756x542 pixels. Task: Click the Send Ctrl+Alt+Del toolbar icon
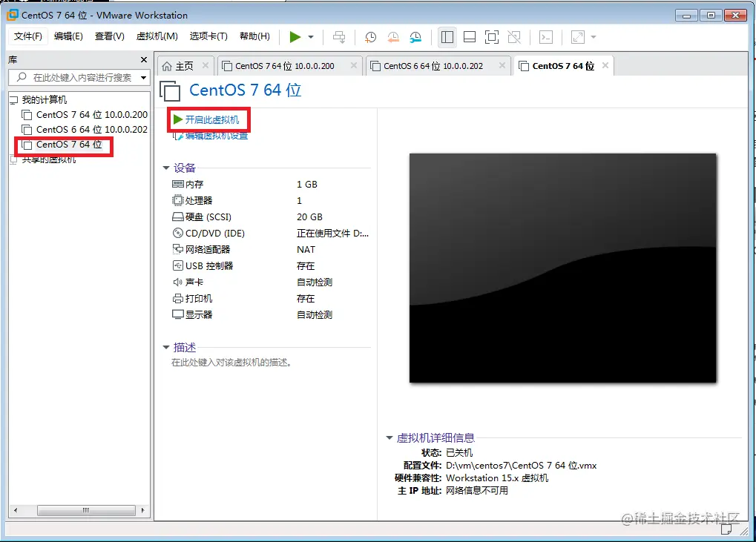[x=340, y=37]
